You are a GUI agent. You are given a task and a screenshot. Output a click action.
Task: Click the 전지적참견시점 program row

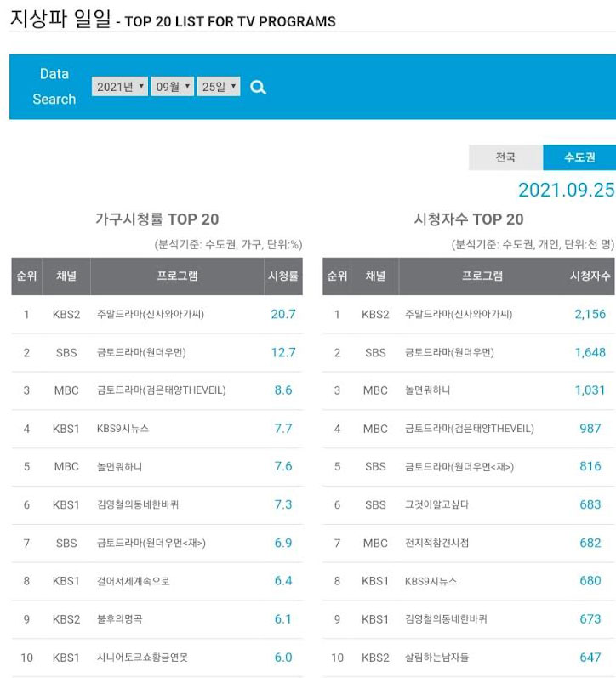click(469, 543)
